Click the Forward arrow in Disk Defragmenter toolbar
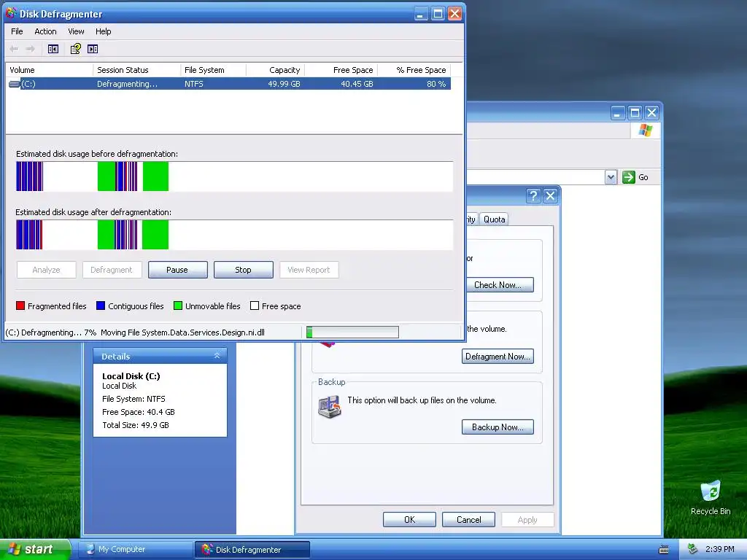The image size is (747, 560). [31, 49]
